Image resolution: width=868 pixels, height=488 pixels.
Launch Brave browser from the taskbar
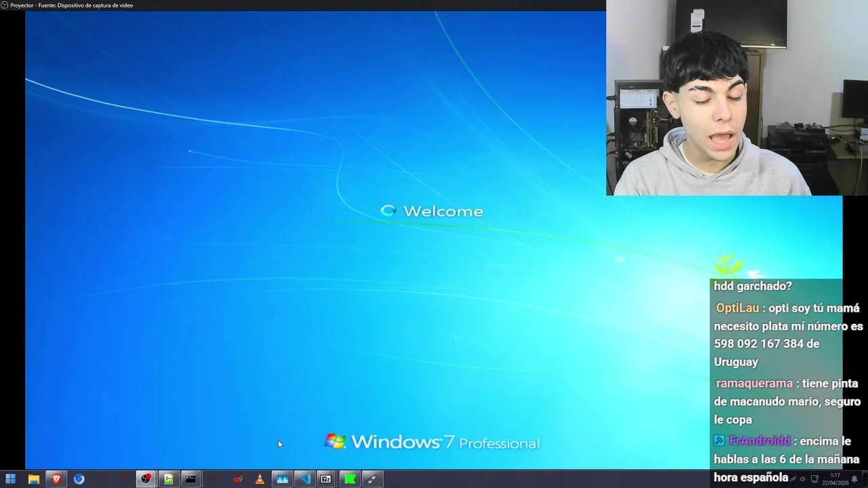tap(56, 479)
